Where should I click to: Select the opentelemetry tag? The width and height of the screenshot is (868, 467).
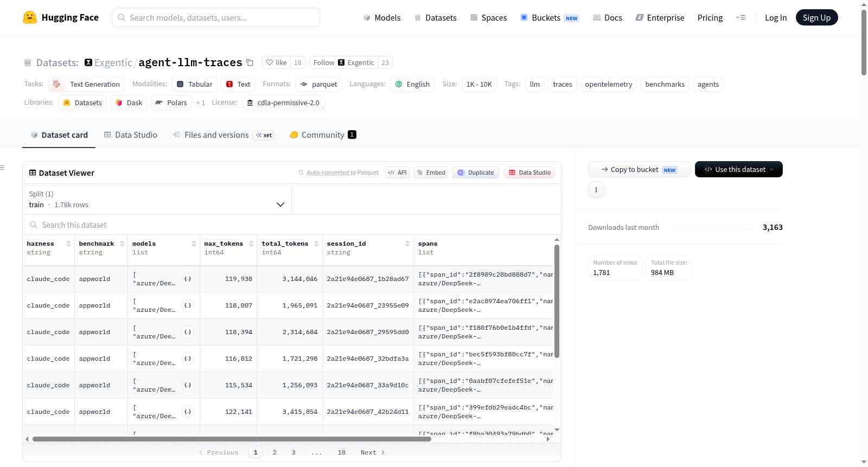[608, 84]
